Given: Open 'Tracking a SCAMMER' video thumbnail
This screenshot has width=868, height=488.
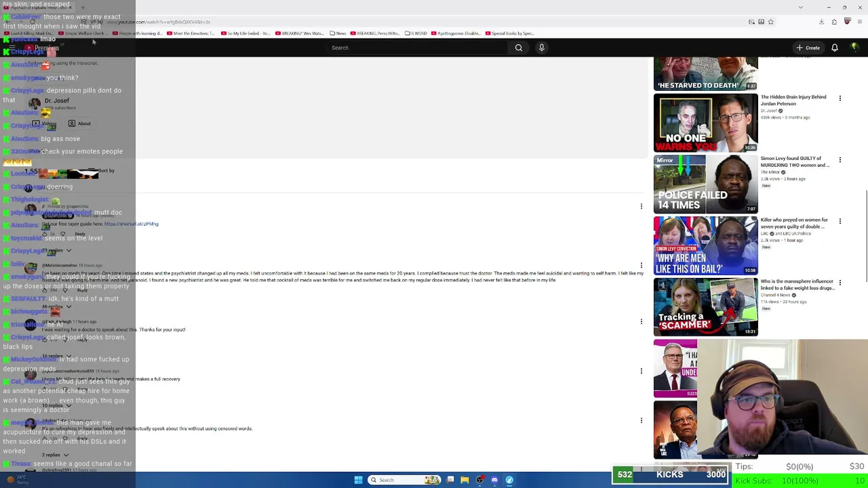Looking at the screenshot, I should (x=706, y=307).
